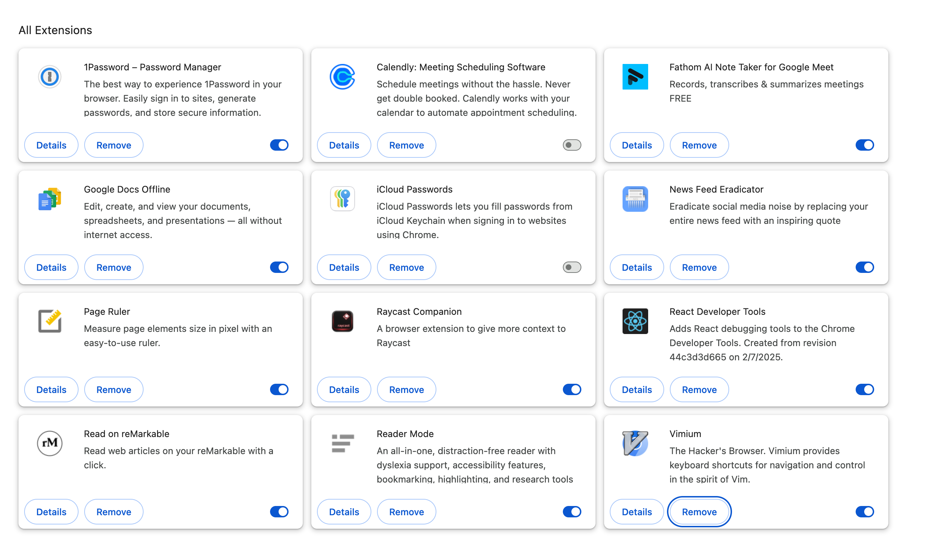931x560 pixels.
Task: Click the Google Docs Offline icon
Action: pyautogui.click(x=49, y=199)
